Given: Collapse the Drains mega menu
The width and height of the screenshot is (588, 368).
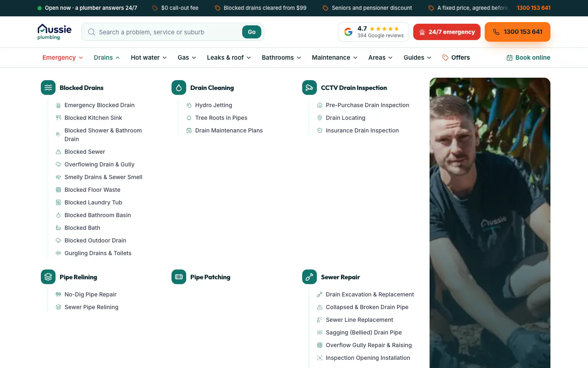Looking at the screenshot, I should point(107,58).
